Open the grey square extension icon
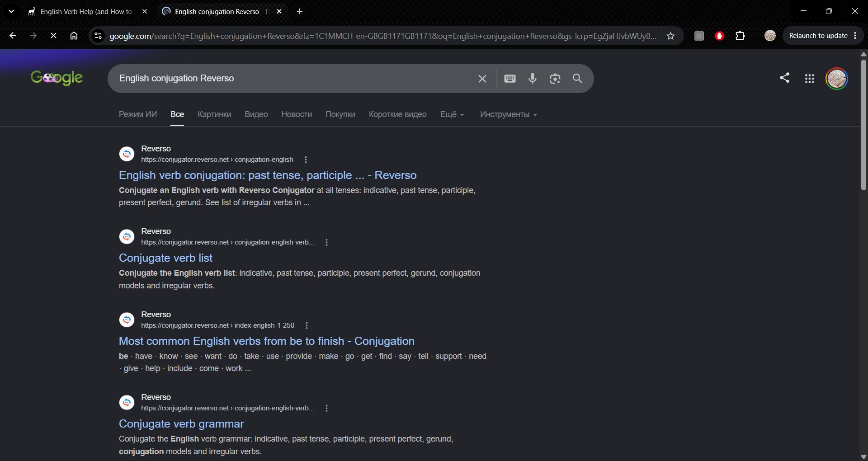The width and height of the screenshot is (868, 461). [x=699, y=36]
